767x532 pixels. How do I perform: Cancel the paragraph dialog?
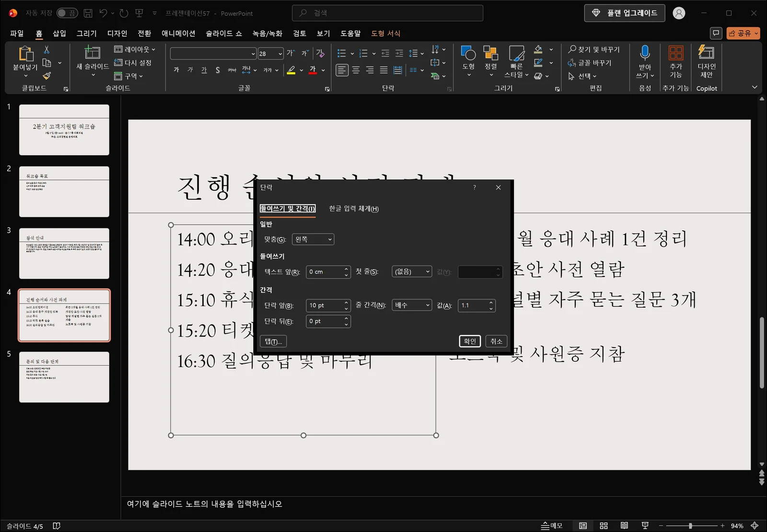pos(496,341)
